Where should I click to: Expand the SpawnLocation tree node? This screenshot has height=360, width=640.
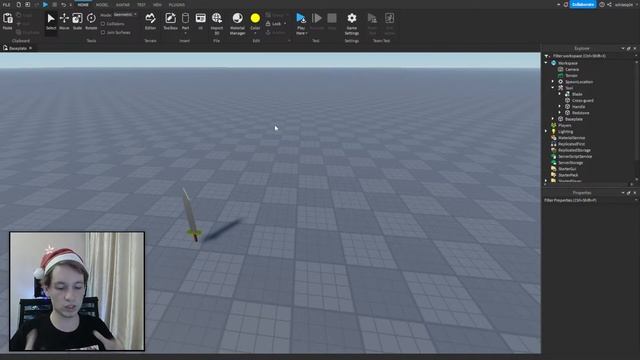[x=553, y=82]
